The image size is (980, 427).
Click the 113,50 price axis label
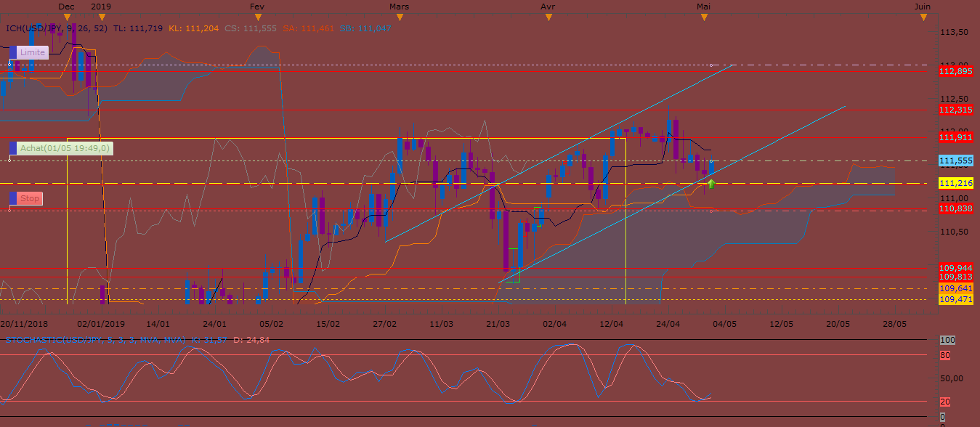point(954,33)
